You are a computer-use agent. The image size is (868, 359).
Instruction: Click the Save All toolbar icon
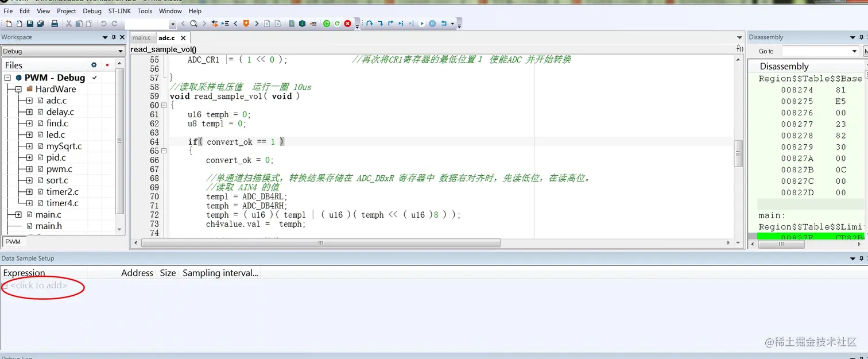[40, 24]
